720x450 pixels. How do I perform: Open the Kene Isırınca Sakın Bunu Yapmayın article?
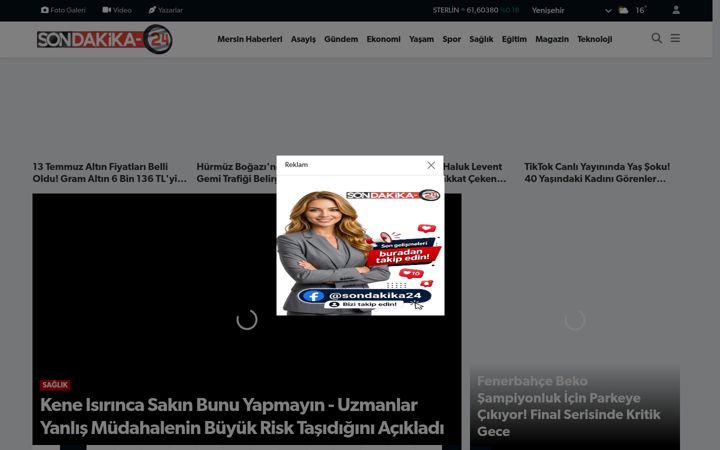pos(242,416)
